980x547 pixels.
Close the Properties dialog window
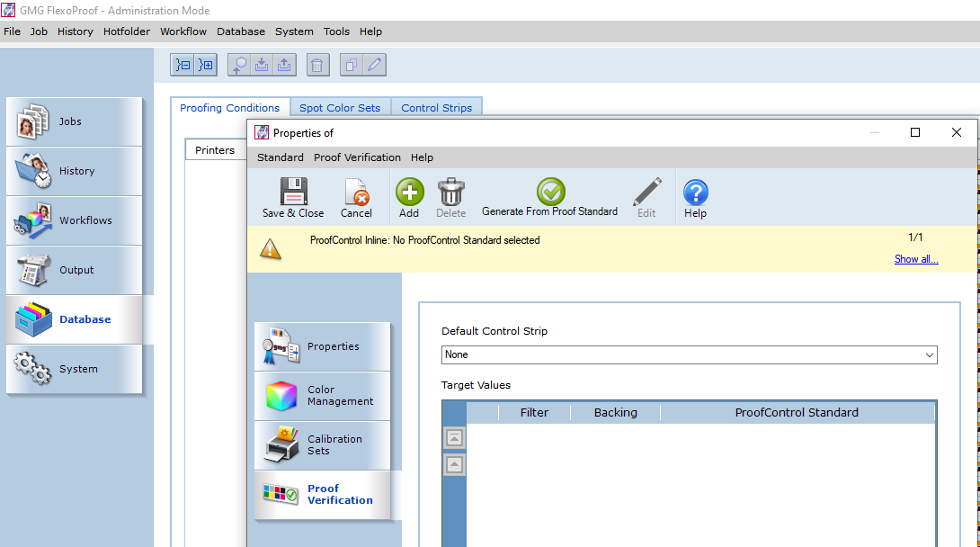[957, 132]
